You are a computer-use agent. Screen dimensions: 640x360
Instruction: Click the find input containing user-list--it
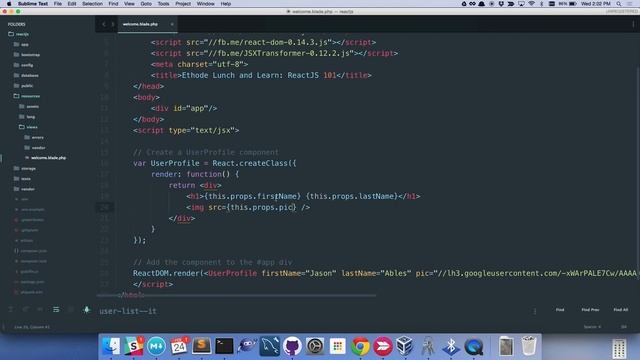coord(314,311)
